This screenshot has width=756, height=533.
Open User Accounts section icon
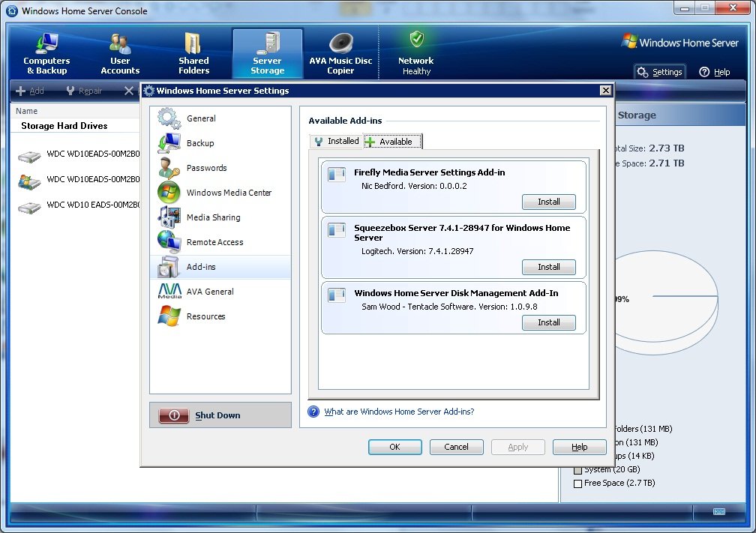coord(120,43)
